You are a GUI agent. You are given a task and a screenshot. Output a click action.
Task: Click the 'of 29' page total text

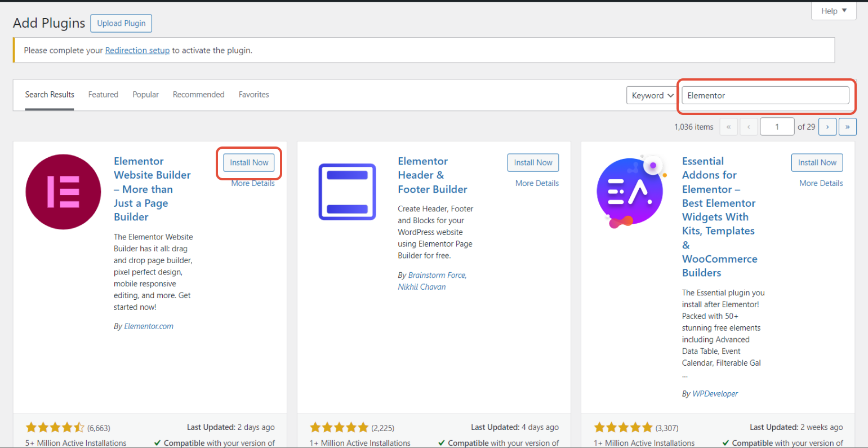click(806, 127)
